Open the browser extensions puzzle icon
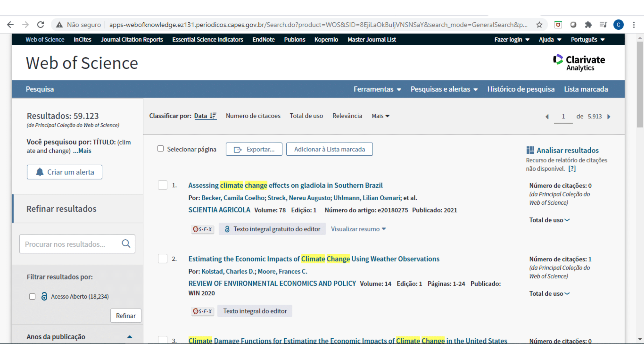 point(588,24)
